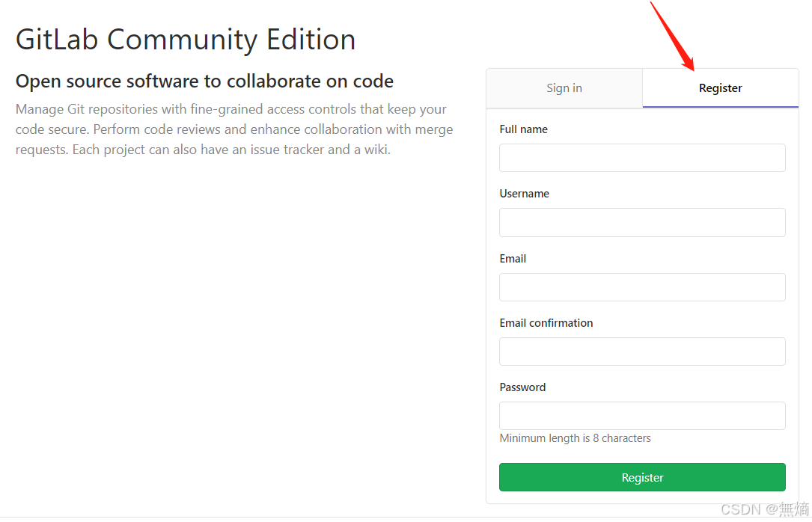Click the 'Password' label
The image size is (812, 522).
(x=522, y=387)
